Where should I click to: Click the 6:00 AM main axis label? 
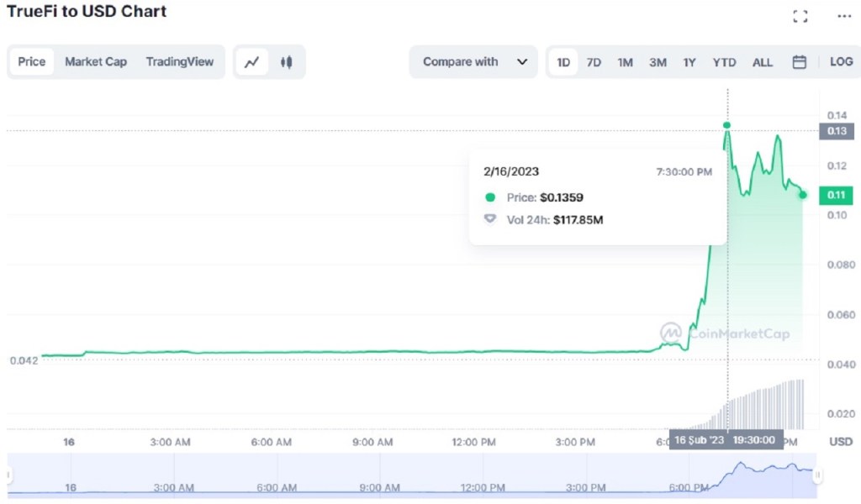pos(272,442)
